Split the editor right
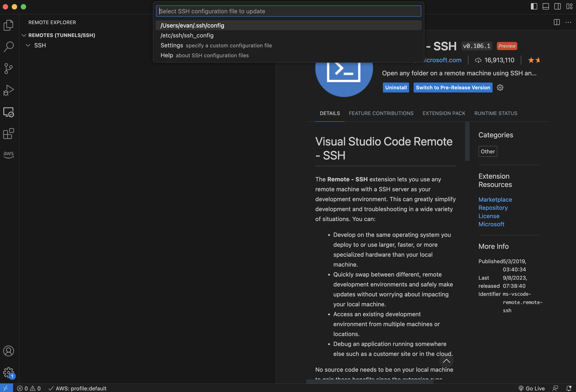 pos(557,22)
